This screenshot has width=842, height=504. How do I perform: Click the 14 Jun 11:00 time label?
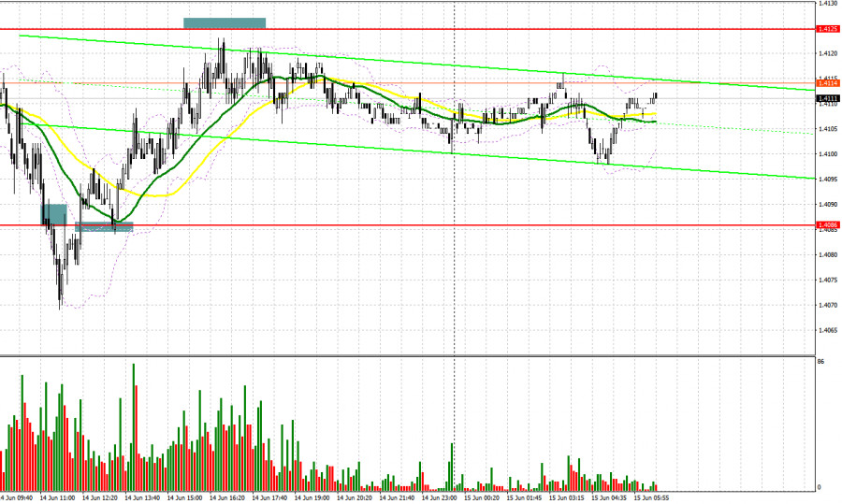pyautogui.click(x=57, y=498)
